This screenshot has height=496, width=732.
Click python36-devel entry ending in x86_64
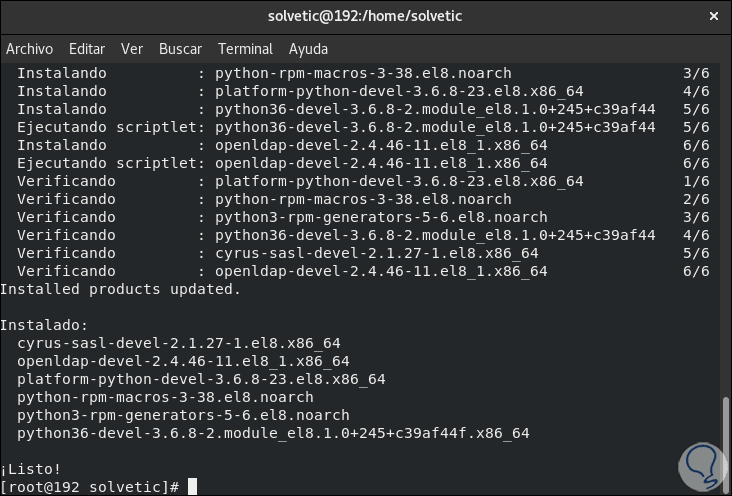(273, 433)
